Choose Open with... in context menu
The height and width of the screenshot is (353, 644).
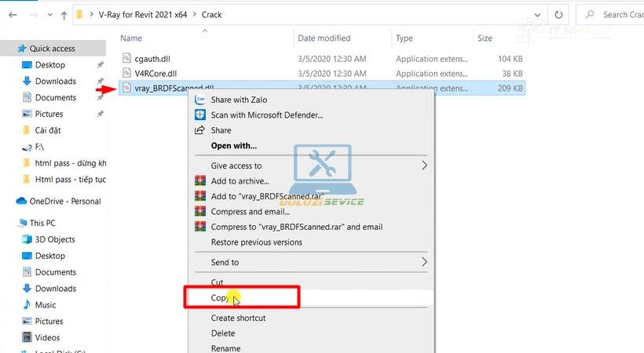coord(234,146)
